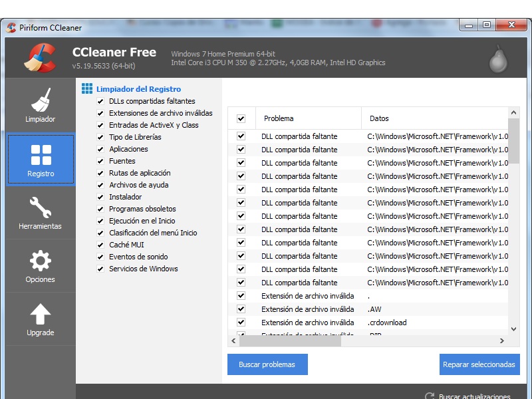Image resolution: width=532 pixels, height=399 pixels.
Task: Maximize the Piriform CCleaner window
Action: [487, 25]
